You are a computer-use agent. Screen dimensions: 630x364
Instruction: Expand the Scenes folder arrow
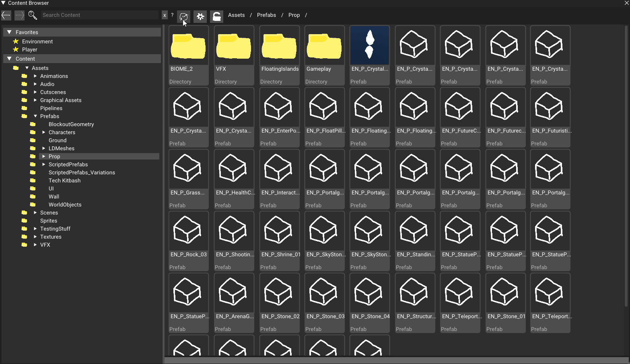35,213
